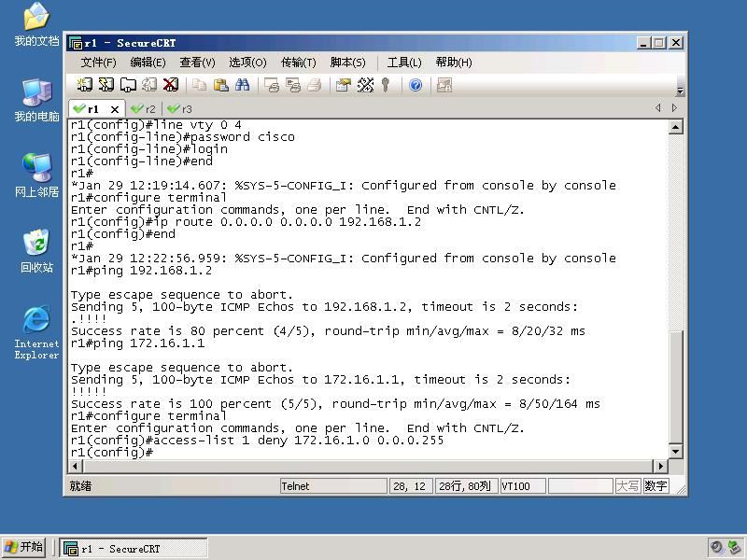Open the 编辑(E) menu
Viewport: 747px width, 560px height.
click(148, 63)
